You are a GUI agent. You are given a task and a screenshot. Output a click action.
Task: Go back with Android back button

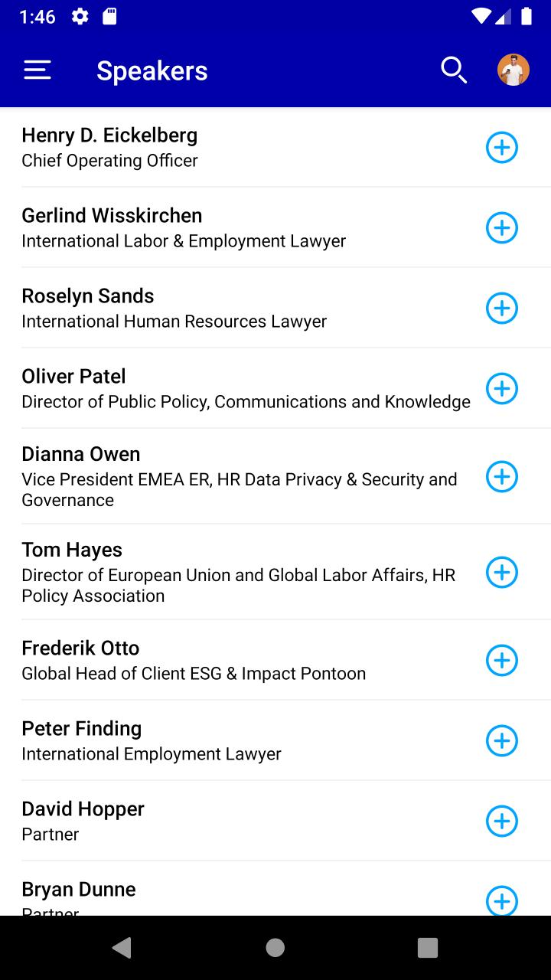tap(122, 948)
